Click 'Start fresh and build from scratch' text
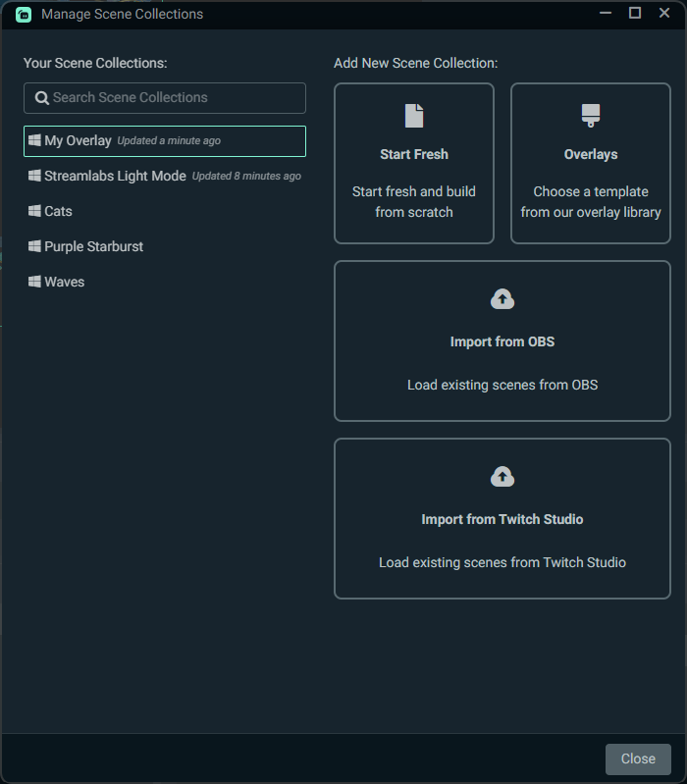Screen dimensions: 687x784 pyautogui.click(x=414, y=202)
